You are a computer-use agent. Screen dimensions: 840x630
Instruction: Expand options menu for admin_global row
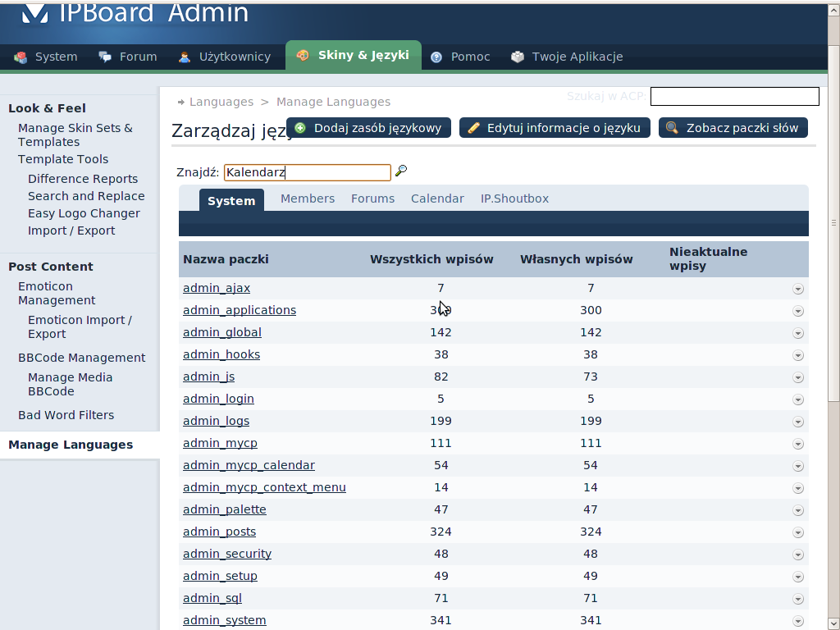pos(798,333)
